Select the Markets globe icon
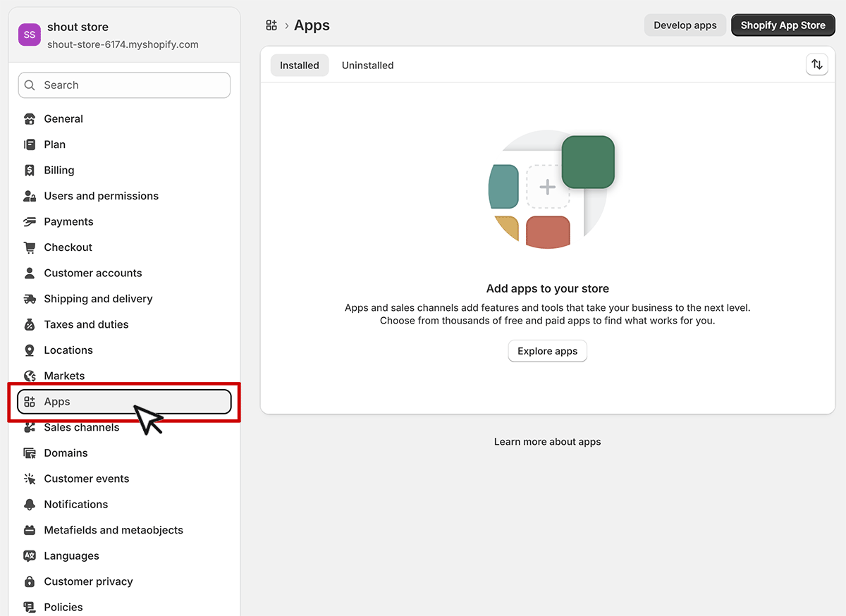This screenshot has height=616, width=846. tap(28, 376)
